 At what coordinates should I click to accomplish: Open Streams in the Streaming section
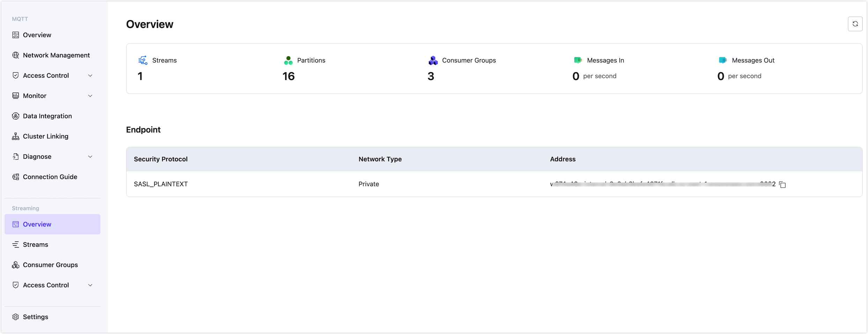[52, 245]
